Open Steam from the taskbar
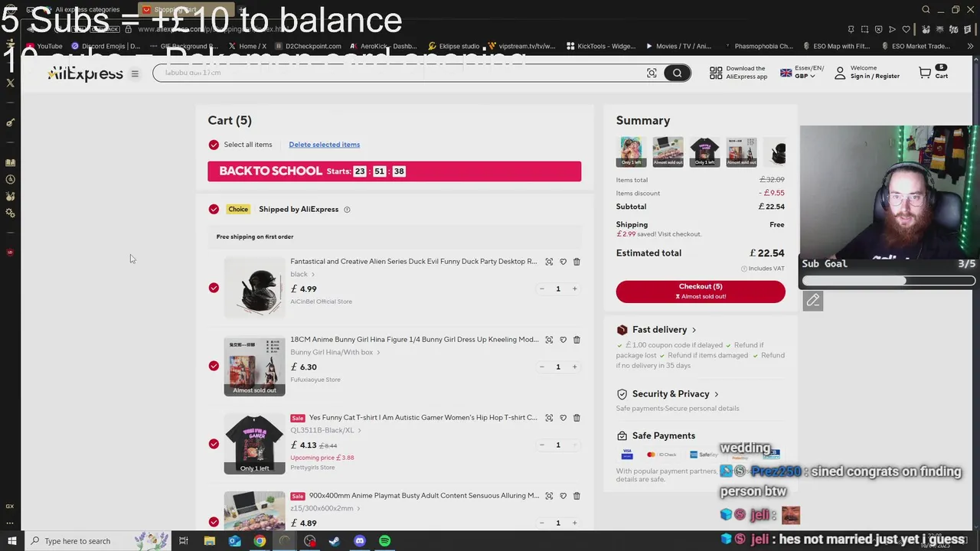This screenshot has height=551, width=980. pos(335,541)
